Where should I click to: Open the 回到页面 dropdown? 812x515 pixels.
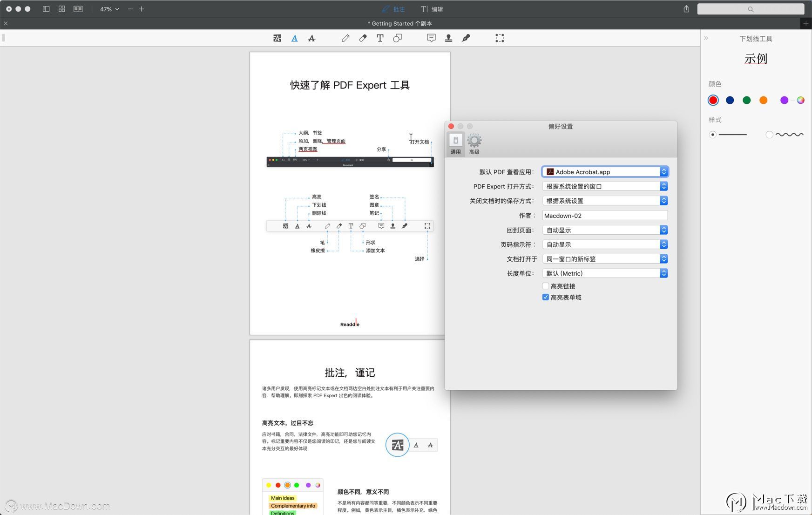[605, 230]
